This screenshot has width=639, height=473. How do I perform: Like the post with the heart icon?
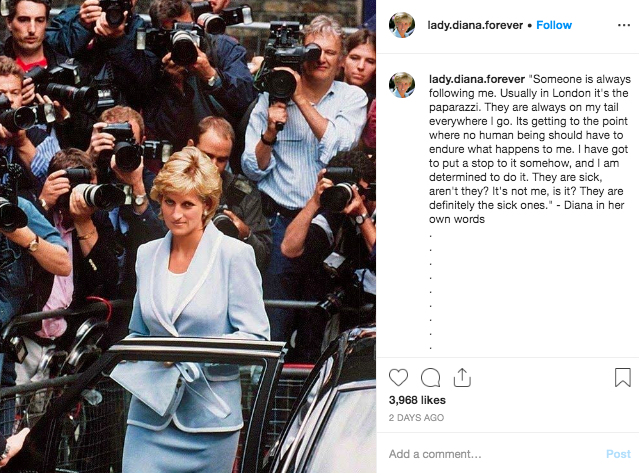(398, 377)
